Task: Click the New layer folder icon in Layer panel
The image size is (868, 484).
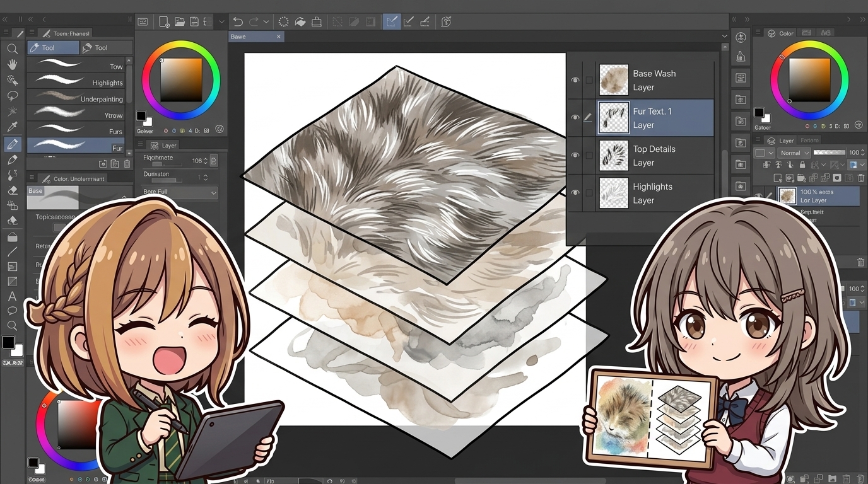Action: pyautogui.click(x=801, y=178)
